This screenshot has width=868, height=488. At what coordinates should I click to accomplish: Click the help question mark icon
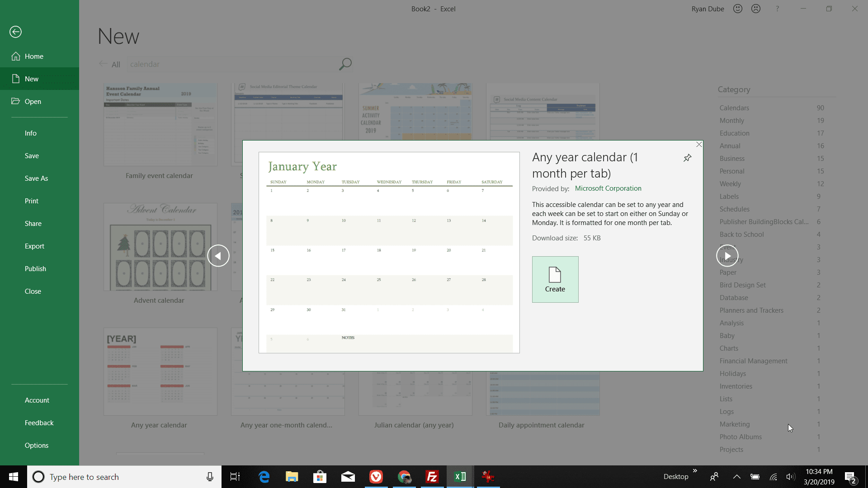(778, 9)
